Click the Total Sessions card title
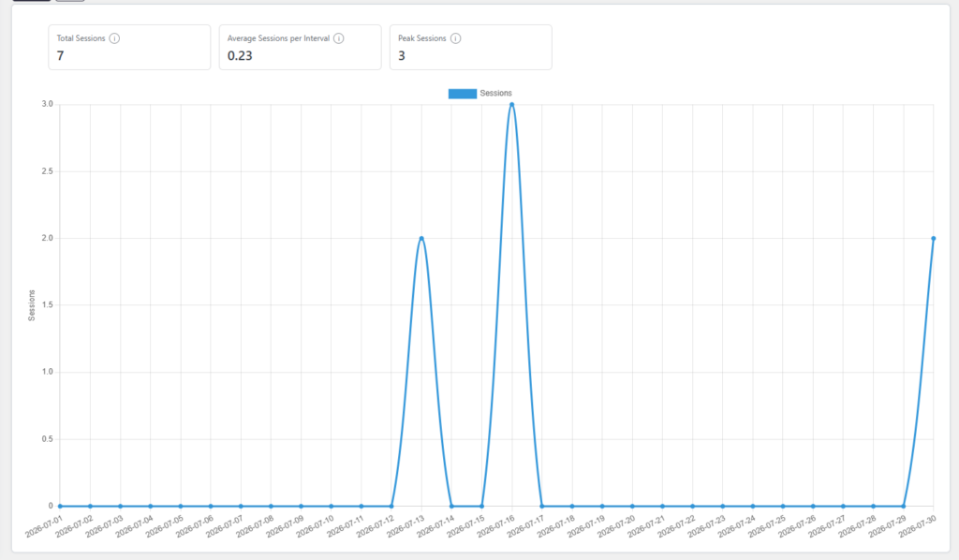The width and height of the screenshot is (959, 560). click(x=81, y=38)
